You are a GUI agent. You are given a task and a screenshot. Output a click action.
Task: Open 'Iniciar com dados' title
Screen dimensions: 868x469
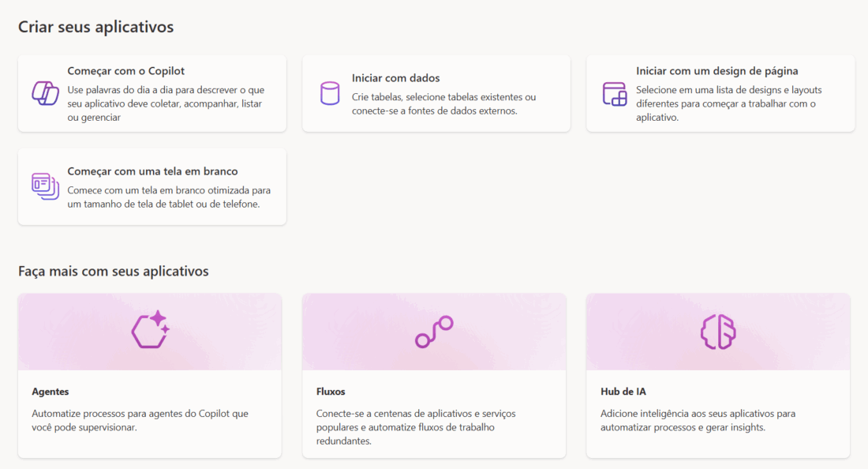click(396, 78)
